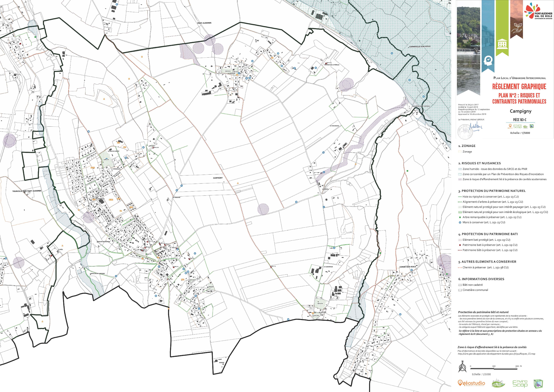
Task: Click the PONT-AUDEMER label on the map
Action: tap(204, 23)
